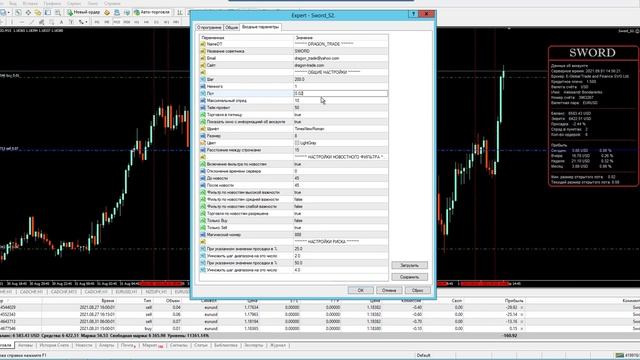Screen dimensions: 640x360
Task: Switch to Эксперты terminal tab
Action: [253, 345]
